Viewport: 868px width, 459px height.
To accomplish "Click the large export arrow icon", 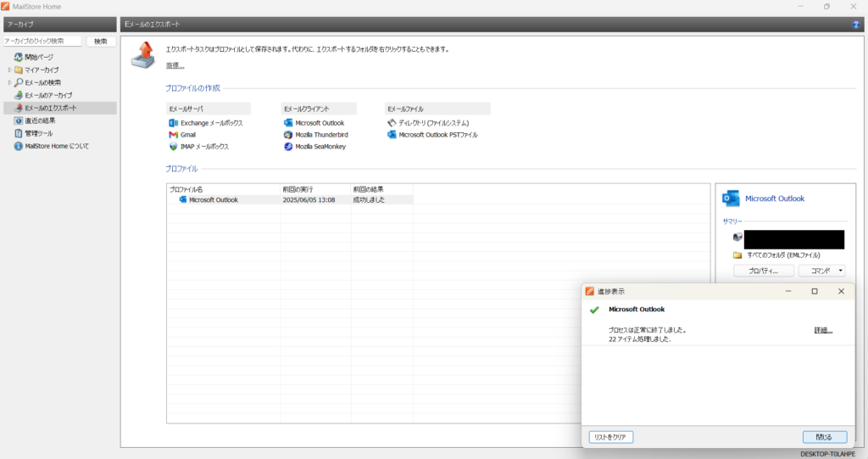I will point(144,55).
